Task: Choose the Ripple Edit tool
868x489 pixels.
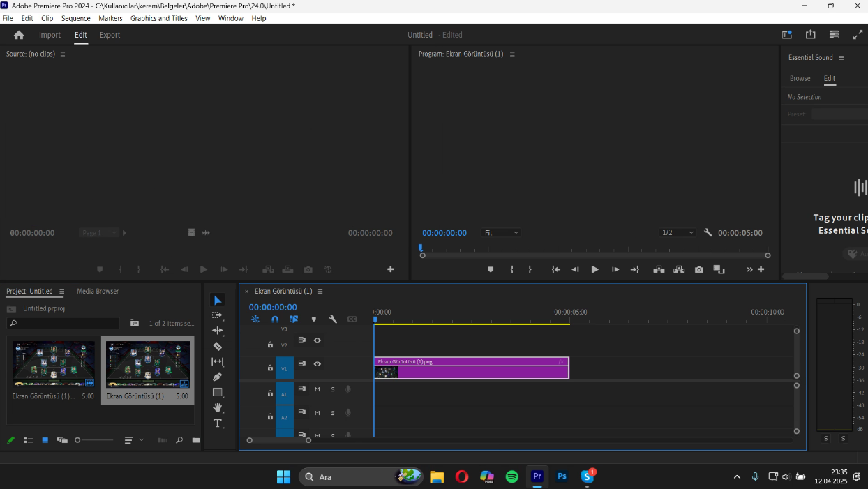Action: [x=218, y=331]
